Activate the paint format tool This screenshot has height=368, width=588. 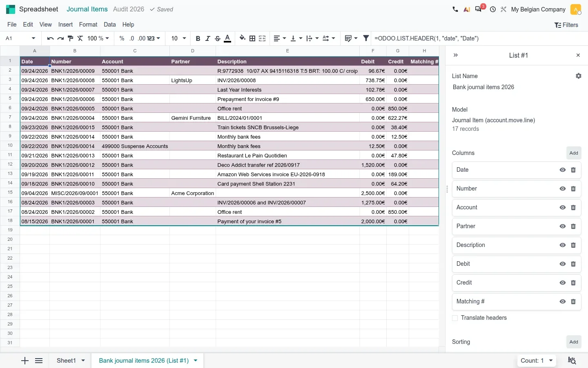point(70,38)
